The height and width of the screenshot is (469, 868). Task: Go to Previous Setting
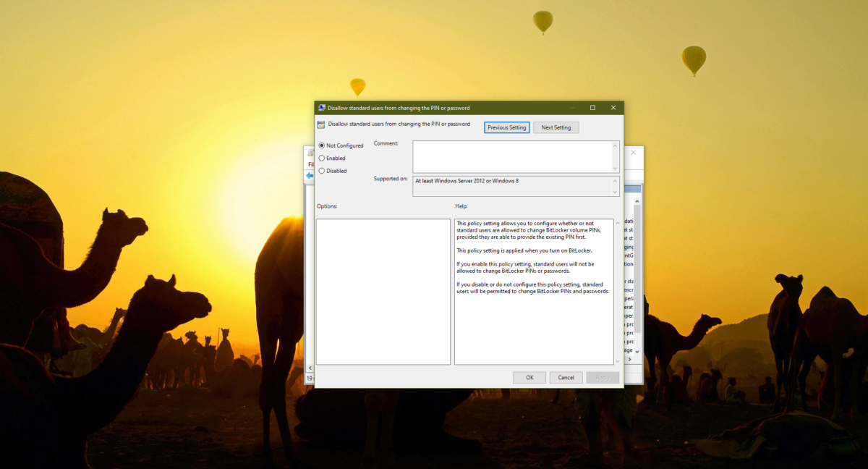[x=506, y=127]
